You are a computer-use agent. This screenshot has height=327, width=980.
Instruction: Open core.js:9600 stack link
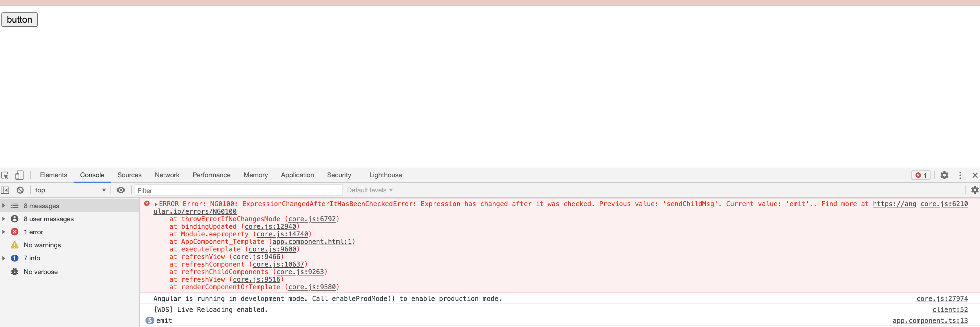[x=272, y=249]
